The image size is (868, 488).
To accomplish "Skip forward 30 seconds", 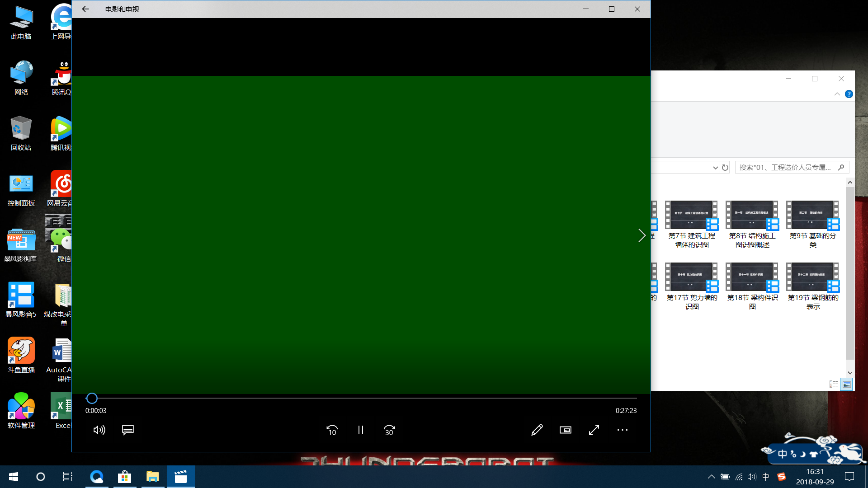I will click(x=389, y=430).
